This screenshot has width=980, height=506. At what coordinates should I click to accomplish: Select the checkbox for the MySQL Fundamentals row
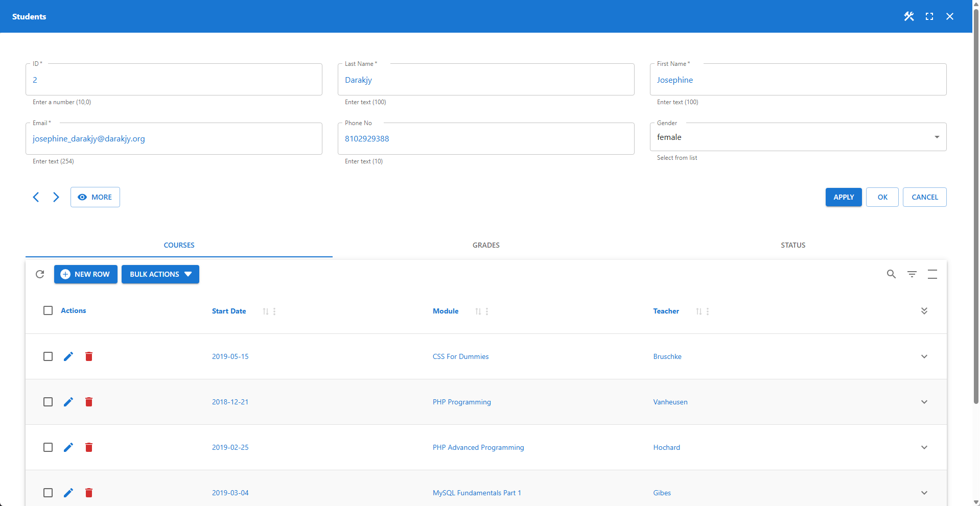48,492
